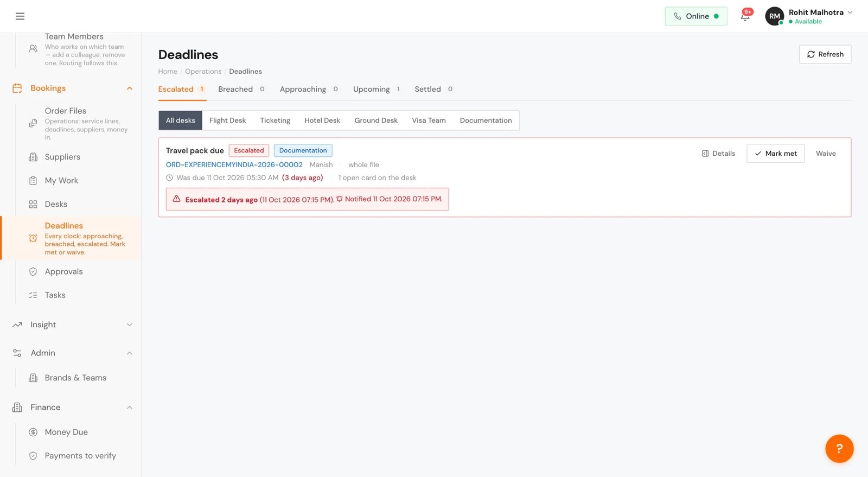Filter by Ticketing desk
The height and width of the screenshot is (477, 868).
(275, 120)
